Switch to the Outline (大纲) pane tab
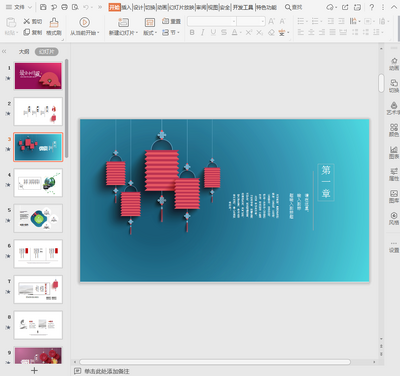Viewport: 400px width, 376px height. [x=24, y=51]
